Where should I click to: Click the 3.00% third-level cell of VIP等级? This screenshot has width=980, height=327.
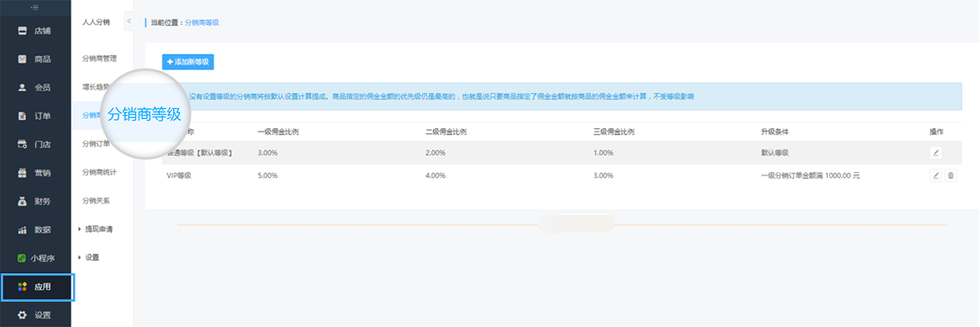(603, 176)
